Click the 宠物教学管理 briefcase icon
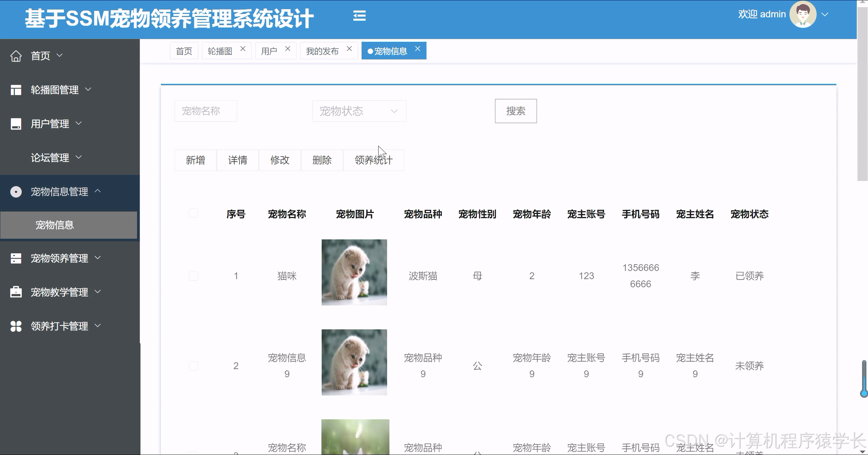This screenshot has width=868, height=455. pyautogui.click(x=16, y=292)
